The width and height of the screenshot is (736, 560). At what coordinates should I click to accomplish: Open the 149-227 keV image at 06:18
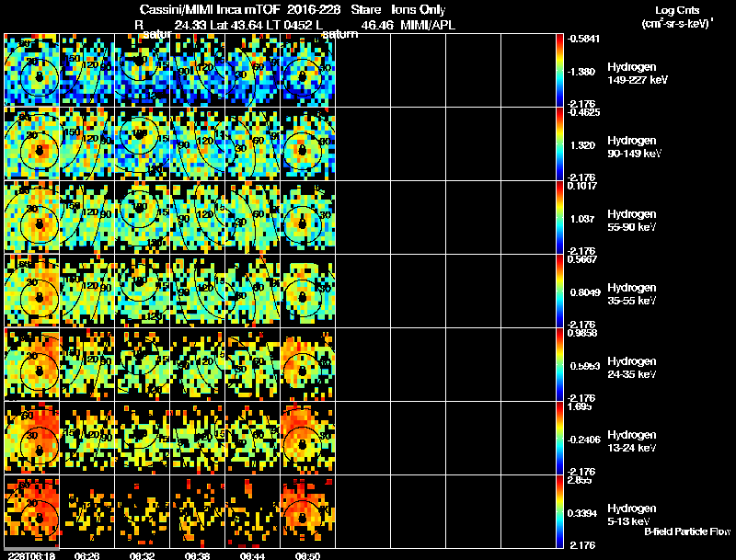click(x=32, y=71)
